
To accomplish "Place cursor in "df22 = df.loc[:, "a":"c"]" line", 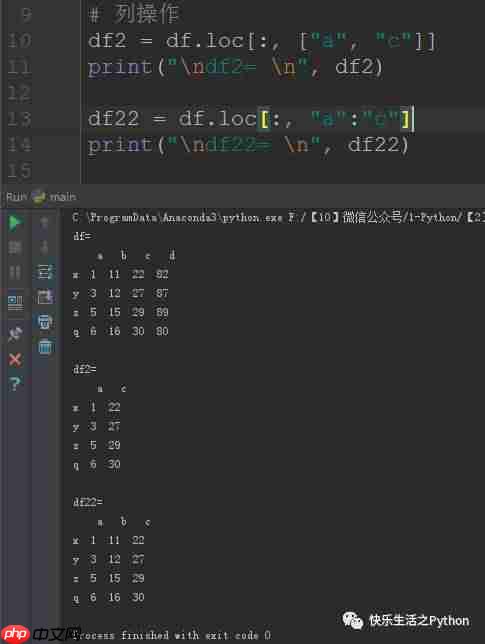I will pos(251,119).
